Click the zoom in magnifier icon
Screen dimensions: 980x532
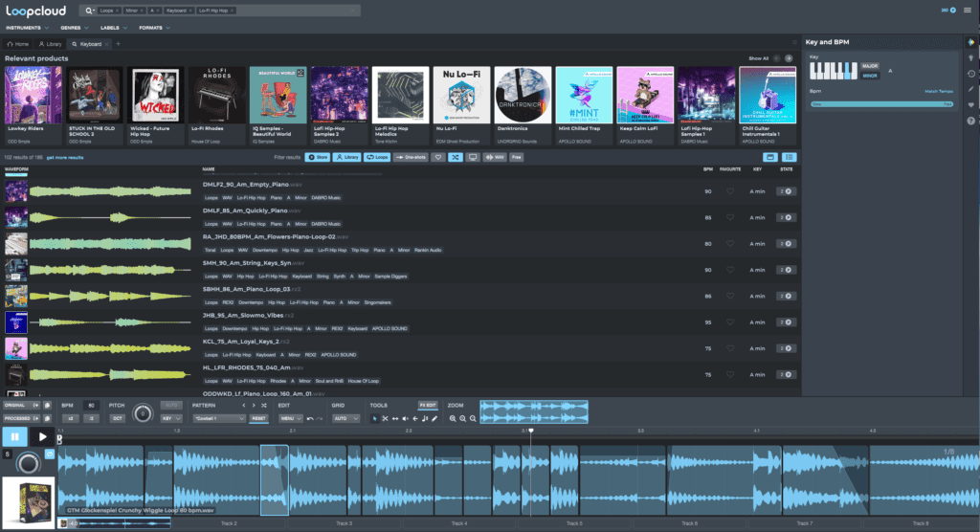point(453,419)
